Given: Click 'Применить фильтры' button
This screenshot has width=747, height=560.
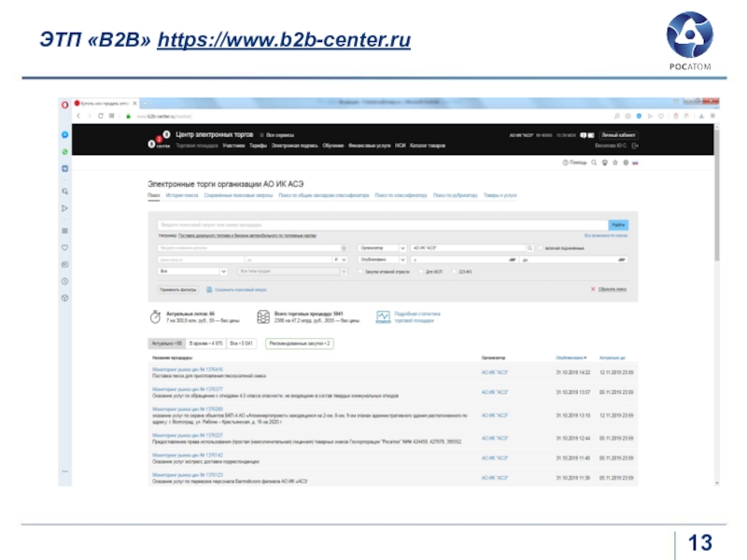Looking at the screenshot, I should [x=177, y=289].
